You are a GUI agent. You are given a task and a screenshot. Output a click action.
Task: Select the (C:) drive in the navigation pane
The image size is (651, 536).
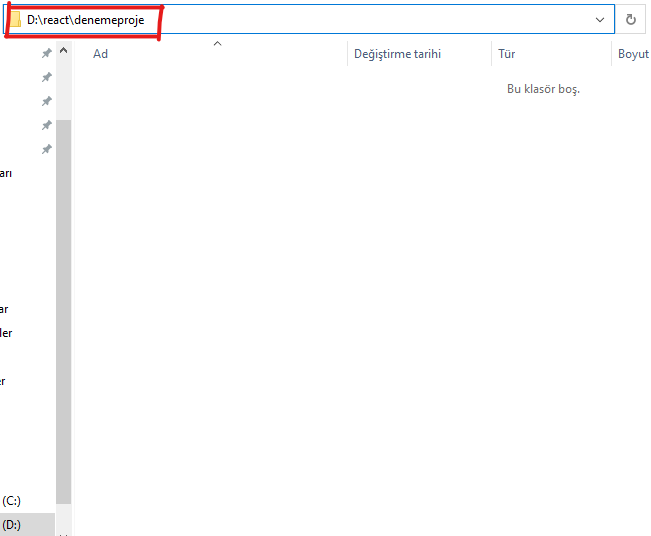(11, 500)
